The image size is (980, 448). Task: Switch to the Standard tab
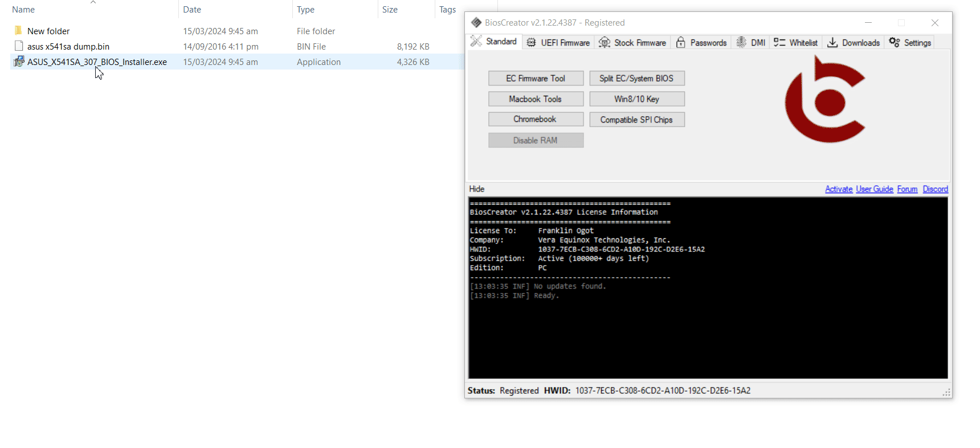click(x=495, y=42)
